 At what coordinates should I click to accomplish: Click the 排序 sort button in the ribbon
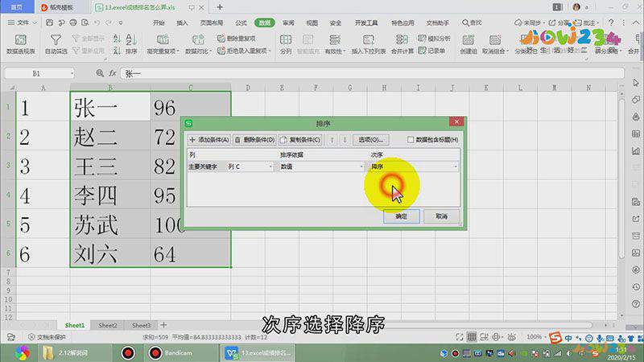click(x=131, y=44)
